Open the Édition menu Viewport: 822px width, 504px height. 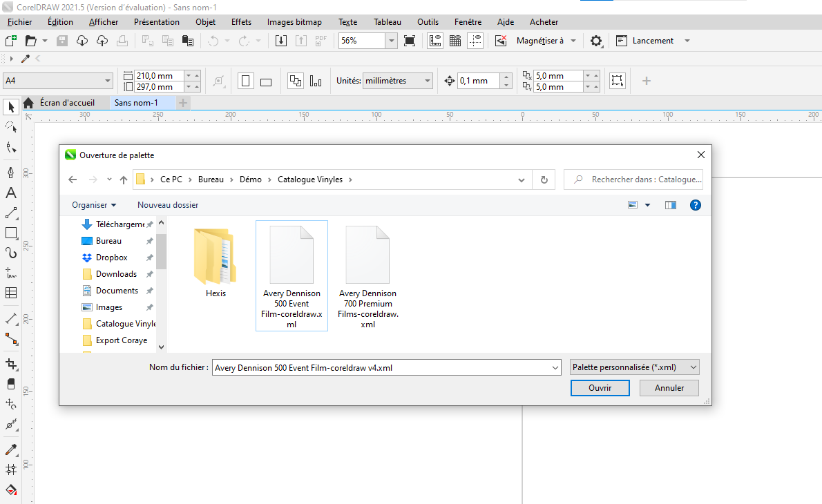(60, 22)
